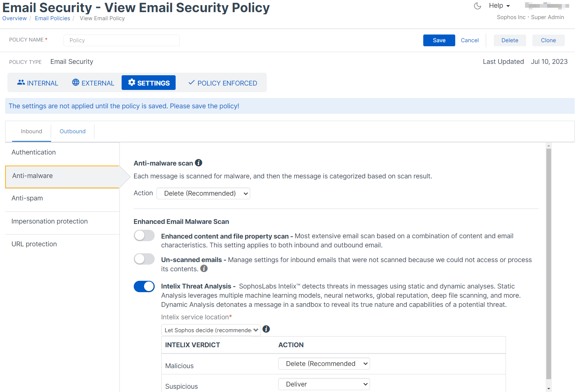This screenshot has width=575, height=392.
Task: Save the email policy
Action: point(439,40)
